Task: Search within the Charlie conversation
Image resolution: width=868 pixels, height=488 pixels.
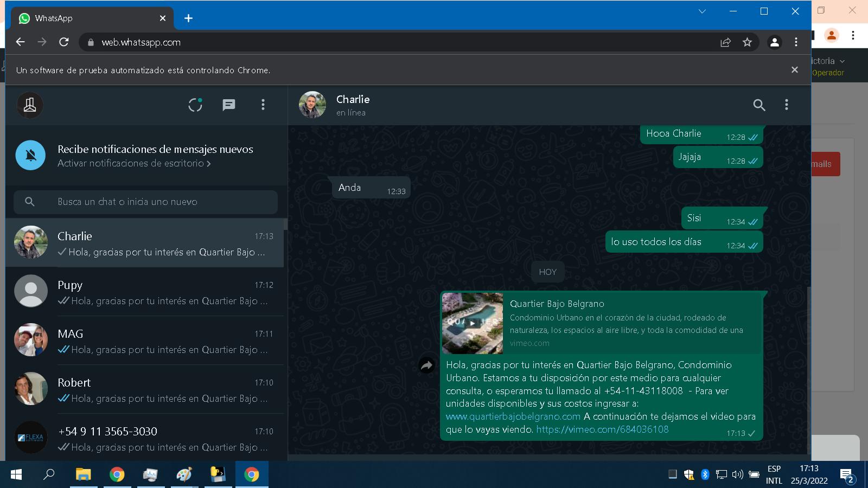Action: click(759, 105)
